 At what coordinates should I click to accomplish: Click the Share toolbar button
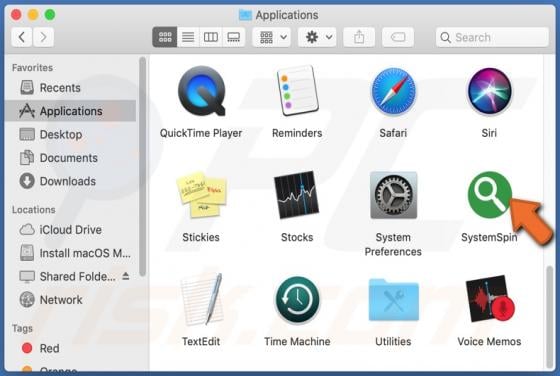click(359, 37)
